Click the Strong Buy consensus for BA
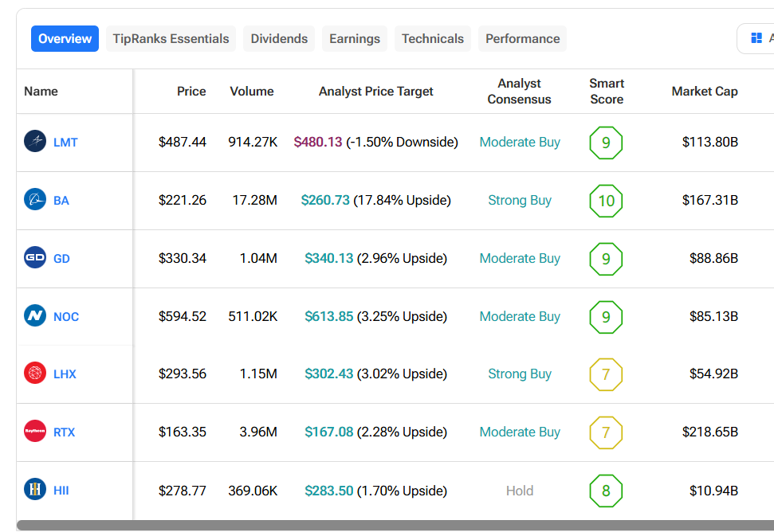 519,201
